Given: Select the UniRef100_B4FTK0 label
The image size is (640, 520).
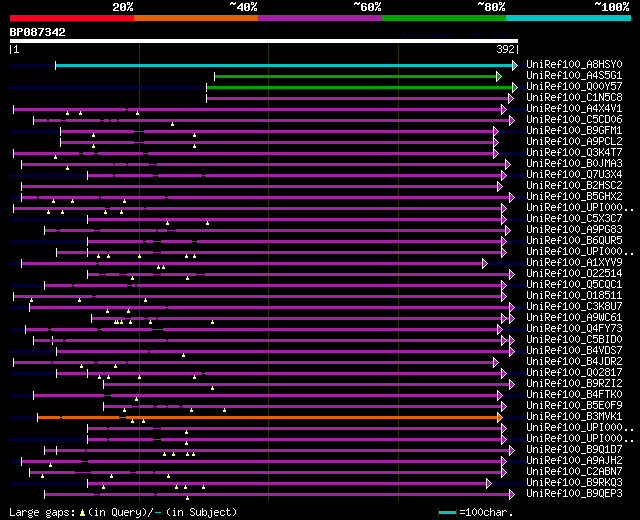Looking at the screenshot, I should point(574,395).
